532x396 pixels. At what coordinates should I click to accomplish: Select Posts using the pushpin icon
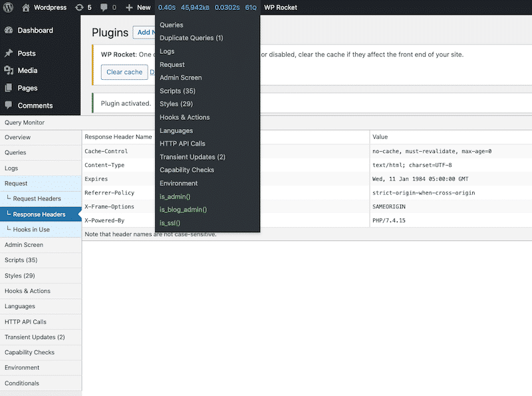tap(9, 53)
